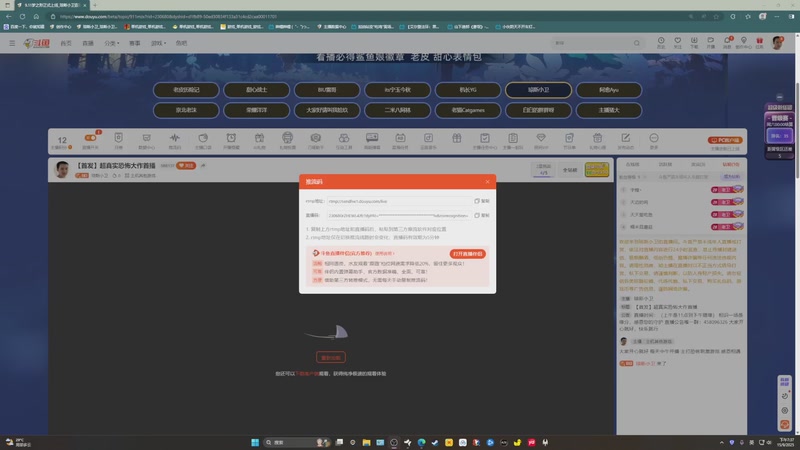
Task: Click the share arrow beside the title
Action: 203,165
